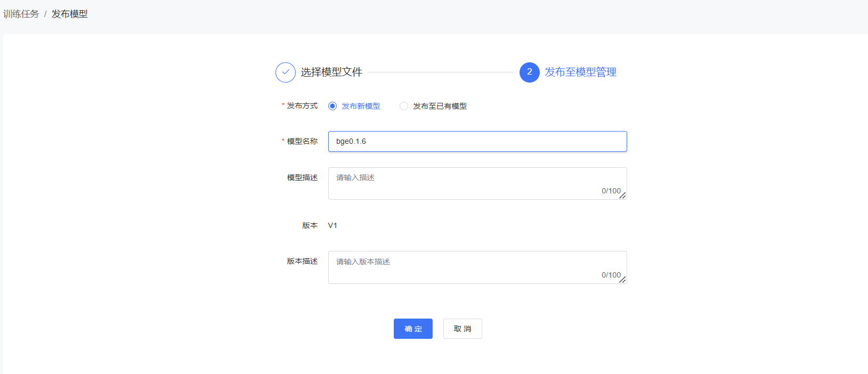Click the V1 version value text

tap(332, 226)
